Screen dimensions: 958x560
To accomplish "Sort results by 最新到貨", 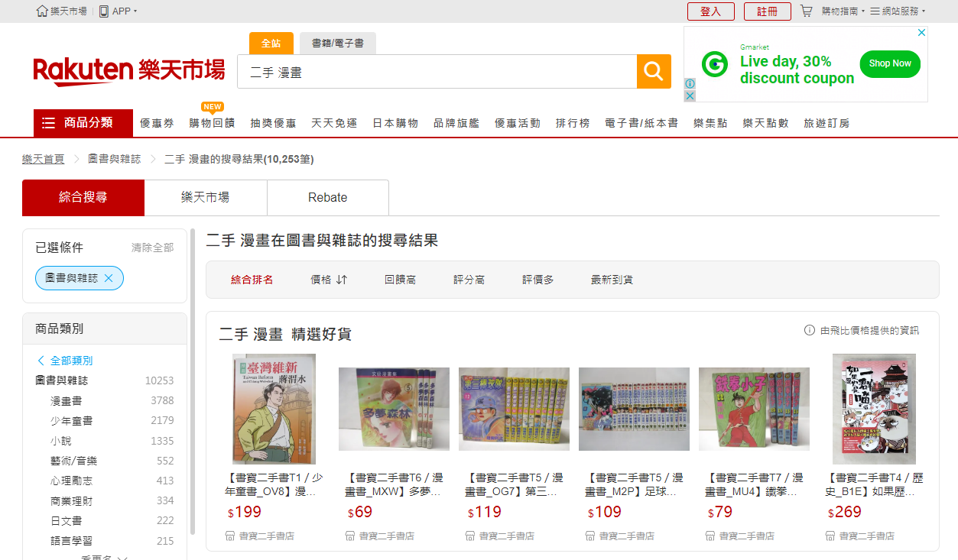I will pos(612,280).
